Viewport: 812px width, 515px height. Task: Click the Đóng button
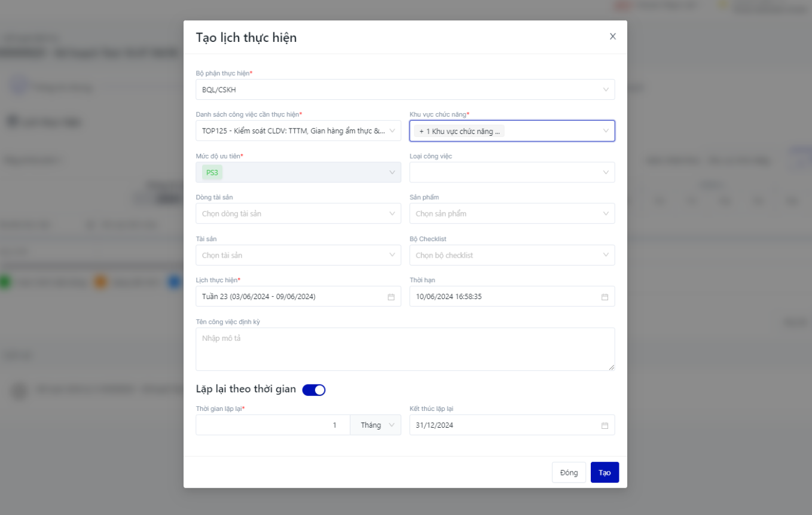click(x=569, y=473)
